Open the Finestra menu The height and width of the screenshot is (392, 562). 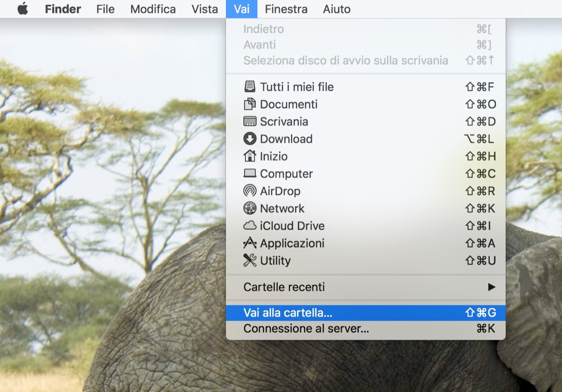286,9
